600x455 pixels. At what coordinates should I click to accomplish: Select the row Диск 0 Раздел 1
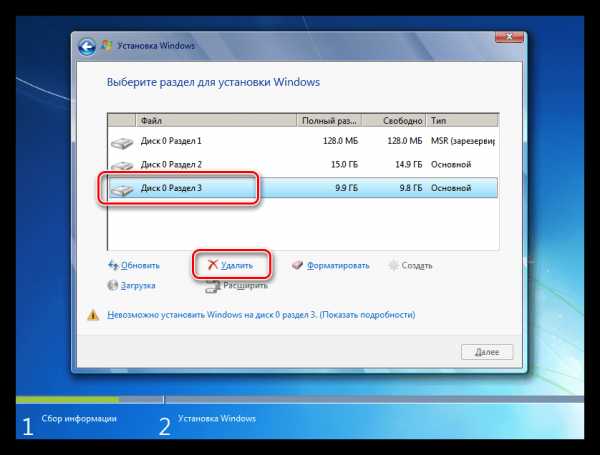(303, 141)
